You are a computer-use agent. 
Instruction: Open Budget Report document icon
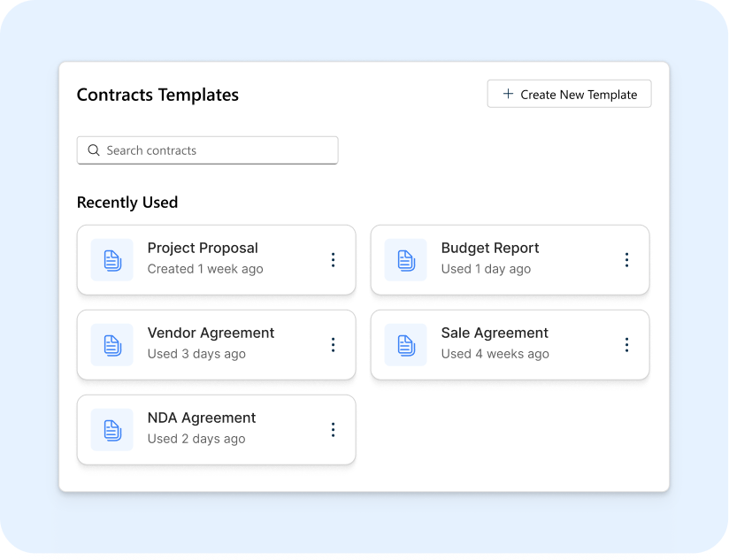point(406,260)
